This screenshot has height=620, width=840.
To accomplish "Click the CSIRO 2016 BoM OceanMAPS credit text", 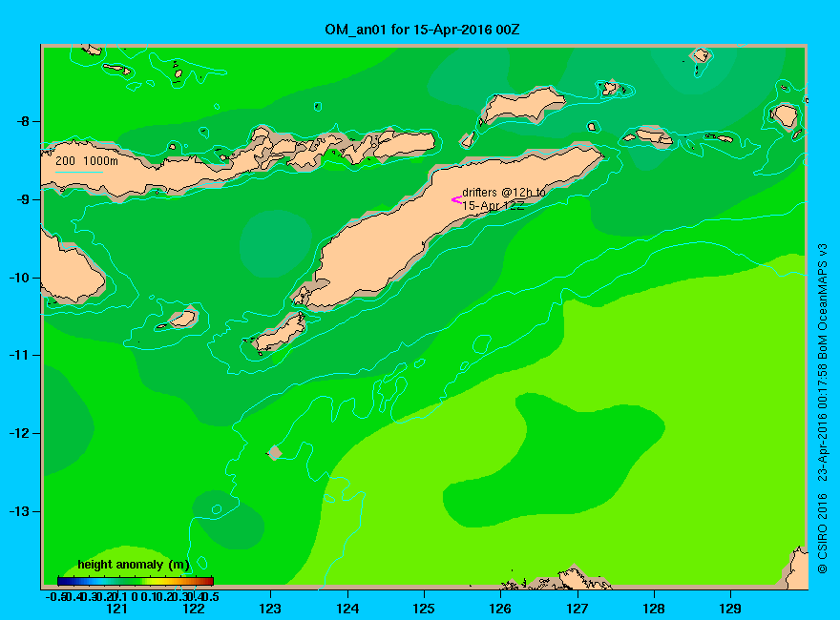I will [x=822, y=408].
